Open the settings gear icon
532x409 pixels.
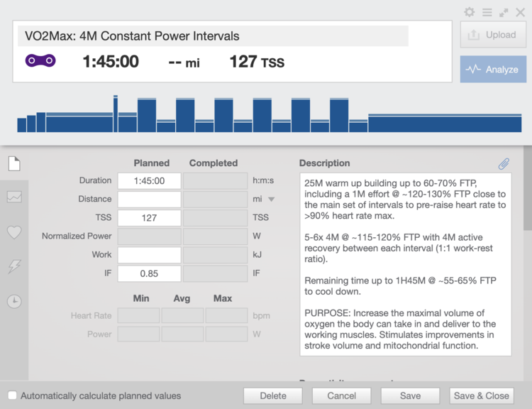click(x=470, y=13)
